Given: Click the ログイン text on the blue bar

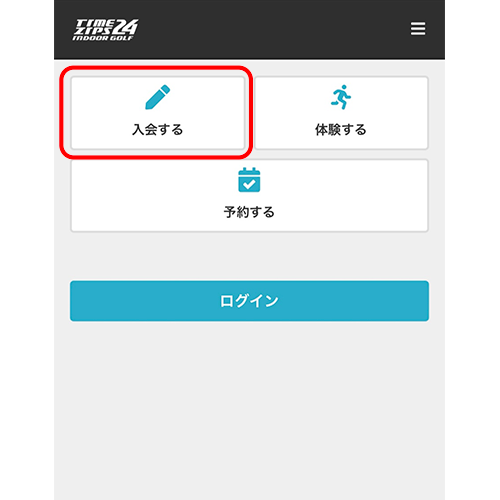Looking at the screenshot, I should pyautogui.click(x=249, y=301).
